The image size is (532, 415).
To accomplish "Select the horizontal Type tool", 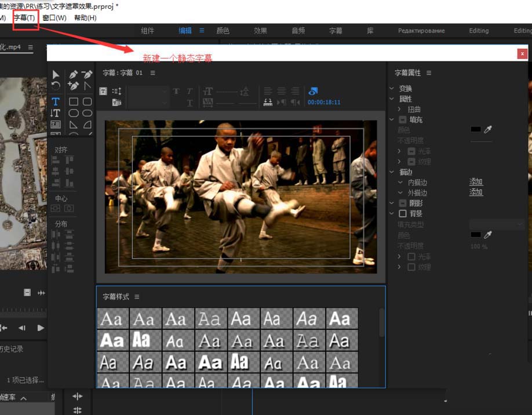I will tap(56, 101).
